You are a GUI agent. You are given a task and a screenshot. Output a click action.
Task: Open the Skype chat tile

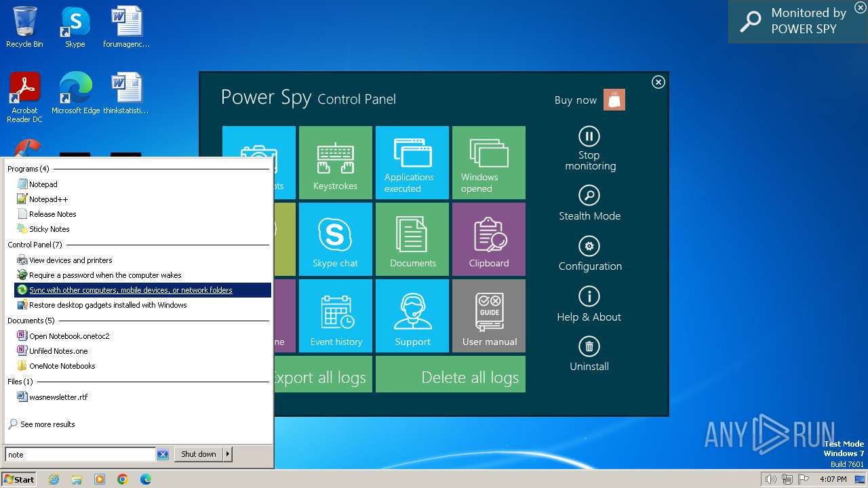335,239
